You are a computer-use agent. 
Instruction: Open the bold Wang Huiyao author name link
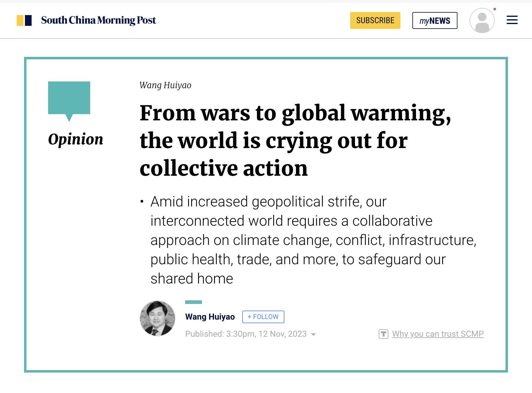point(210,317)
